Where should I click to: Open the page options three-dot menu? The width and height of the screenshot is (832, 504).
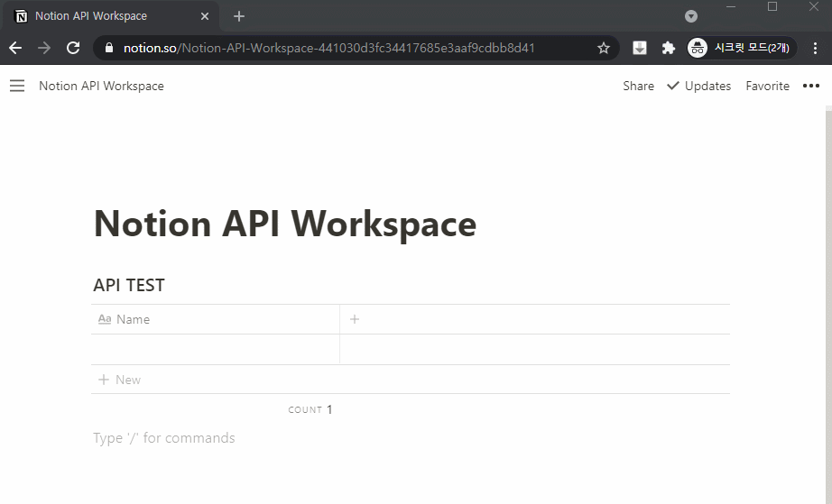tap(810, 86)
